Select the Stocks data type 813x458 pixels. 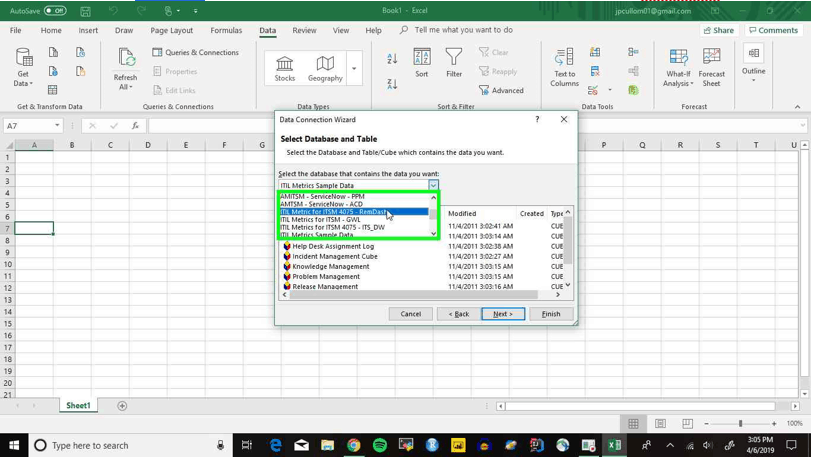pyautogui.click(x=285, y=68)
